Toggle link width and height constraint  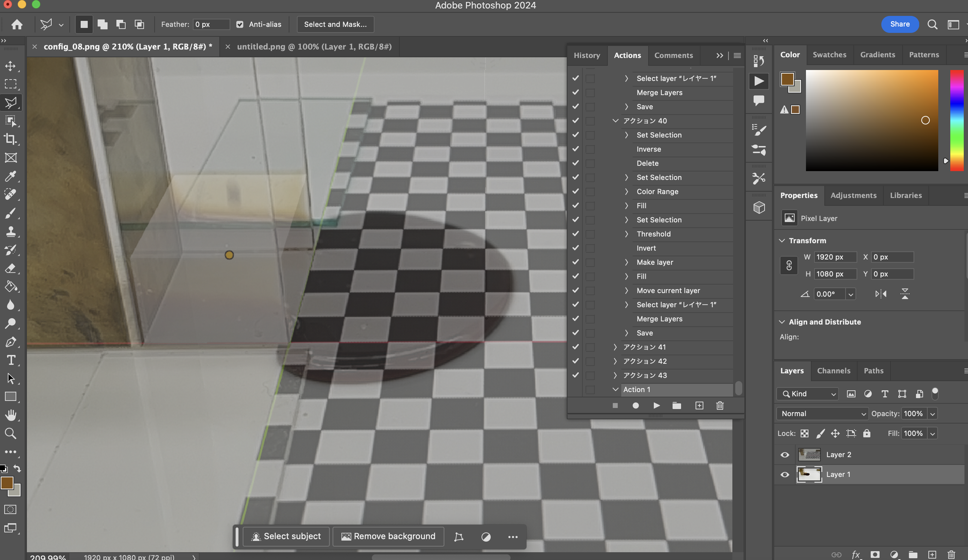coord(789,266)
